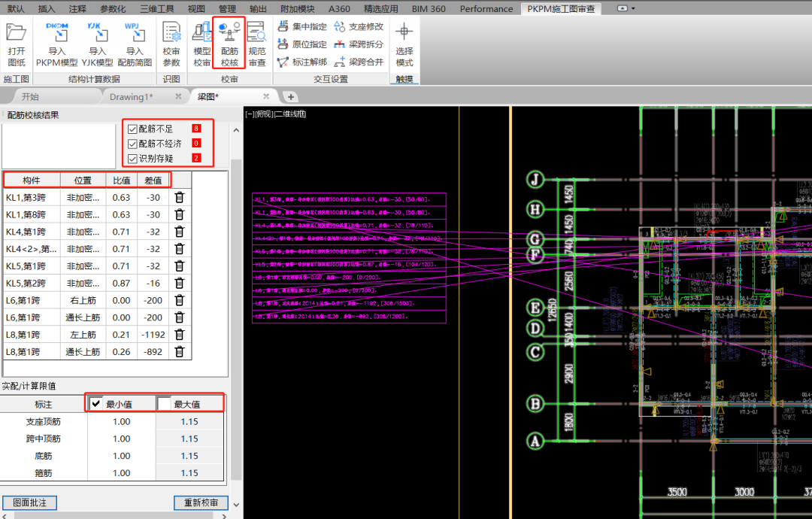Add a new drawing tab with plus

[291, 97]
